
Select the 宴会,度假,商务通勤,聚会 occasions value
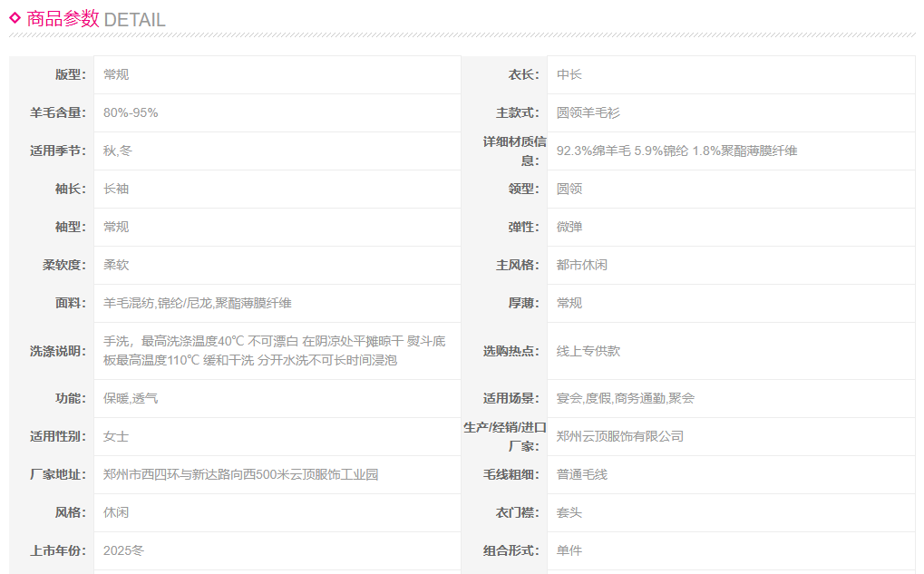point(625,398)
